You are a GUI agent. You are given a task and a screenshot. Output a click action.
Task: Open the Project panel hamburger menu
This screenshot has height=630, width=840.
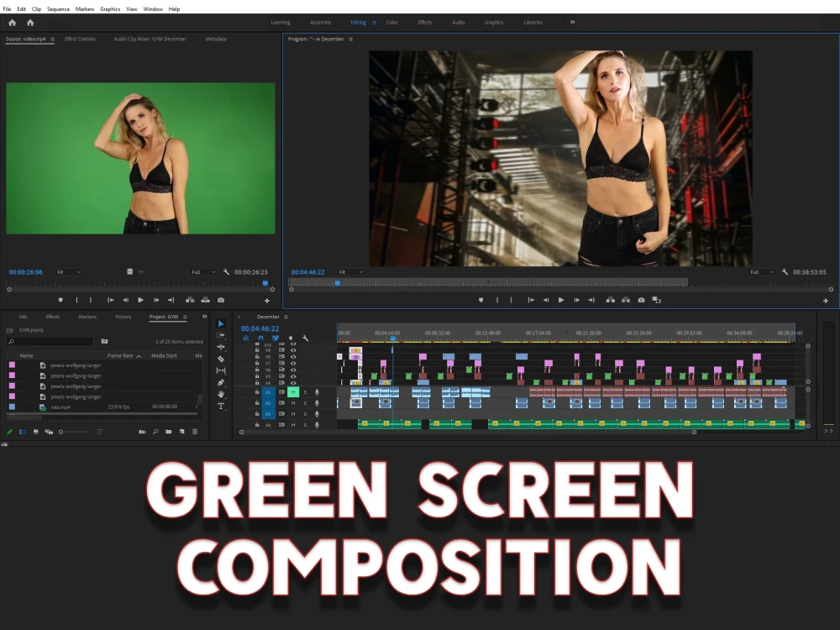coord(184,317)
